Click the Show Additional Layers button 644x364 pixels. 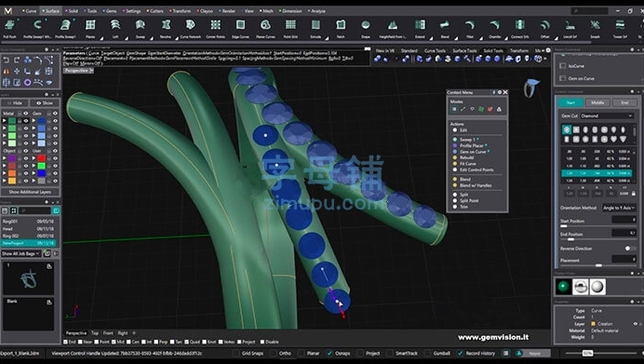click(x=30, y=192)
